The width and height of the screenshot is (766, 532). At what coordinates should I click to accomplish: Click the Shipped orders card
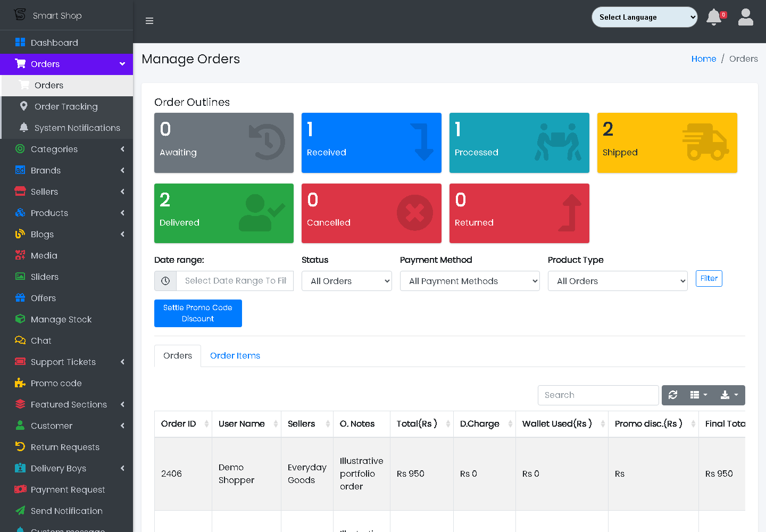pyautogui.click(x=667, y=143)
